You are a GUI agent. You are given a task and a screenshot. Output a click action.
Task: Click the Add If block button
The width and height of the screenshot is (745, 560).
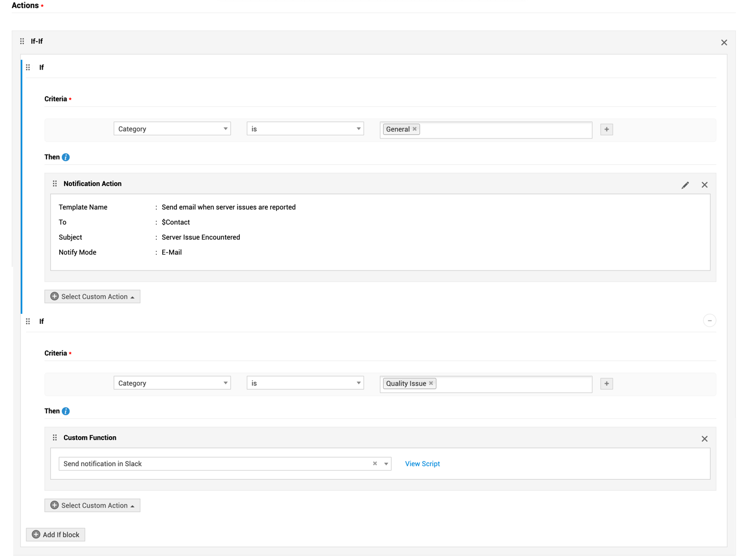(55, 535)
